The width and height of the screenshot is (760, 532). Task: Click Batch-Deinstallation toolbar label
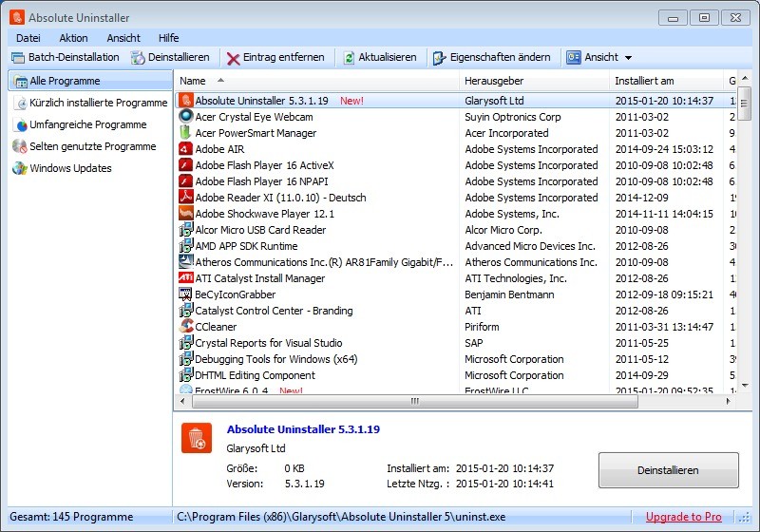(x=74, y=57)
